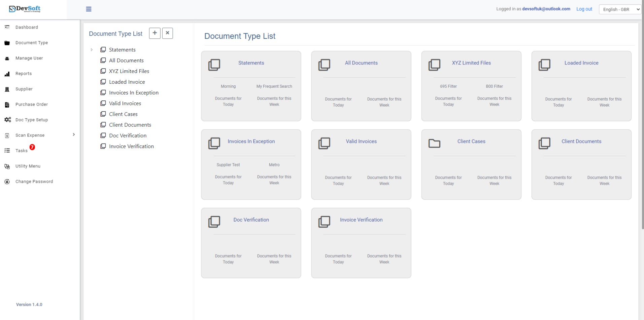Click the Supplier icon in sidebar

click(7, 89)
